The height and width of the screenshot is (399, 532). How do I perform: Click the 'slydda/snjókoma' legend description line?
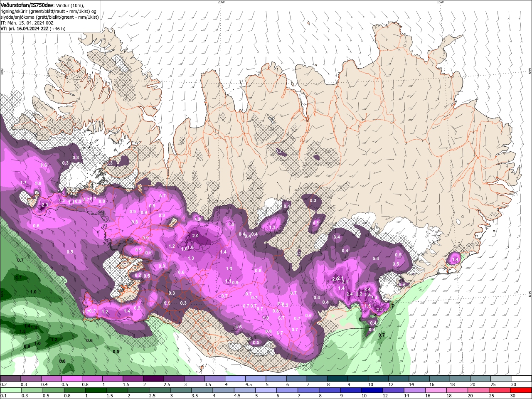[x=49, y=17]
